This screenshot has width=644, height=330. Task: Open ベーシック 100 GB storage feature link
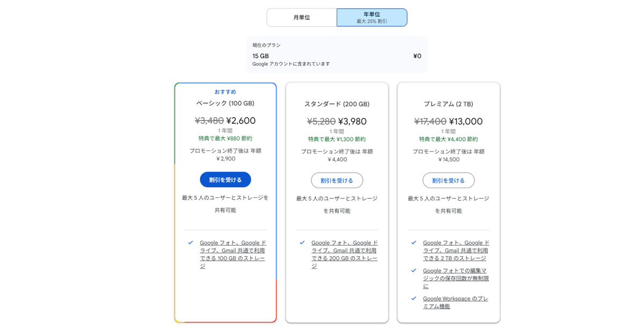coord(232,254)
